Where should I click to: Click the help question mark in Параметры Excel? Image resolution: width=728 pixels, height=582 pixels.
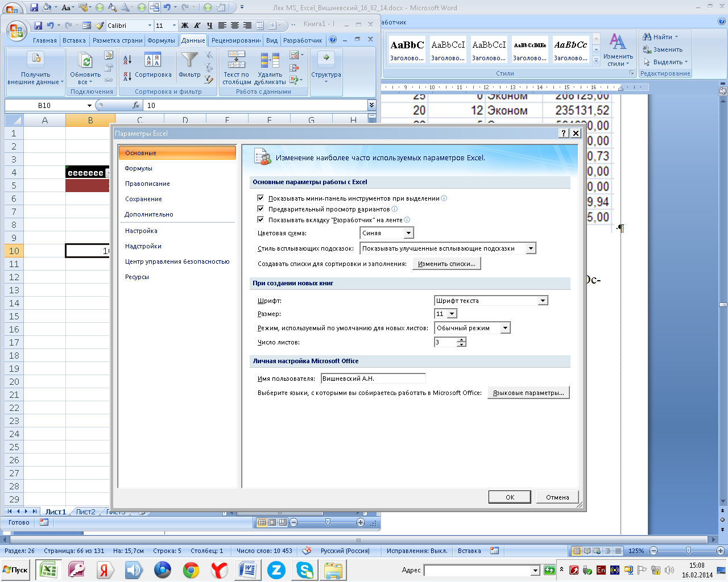pyautogui.click(x=564, y=133)
